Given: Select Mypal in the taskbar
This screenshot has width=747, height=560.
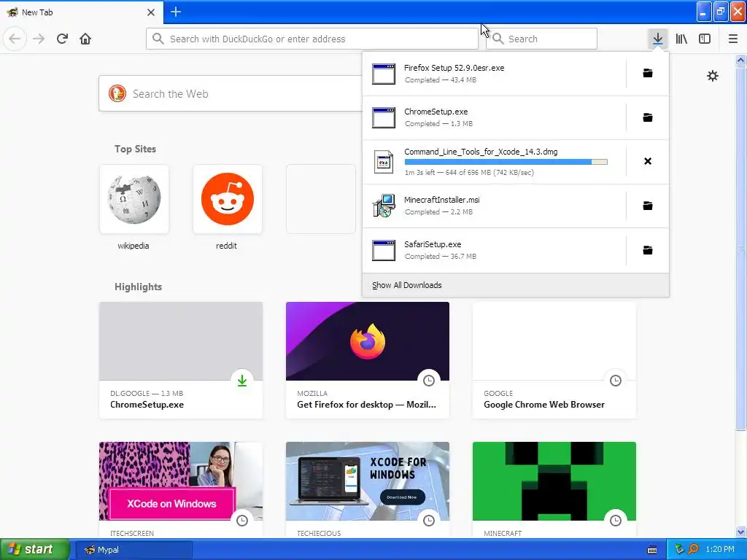Looking at the screenshot, I should click(134, 550).
